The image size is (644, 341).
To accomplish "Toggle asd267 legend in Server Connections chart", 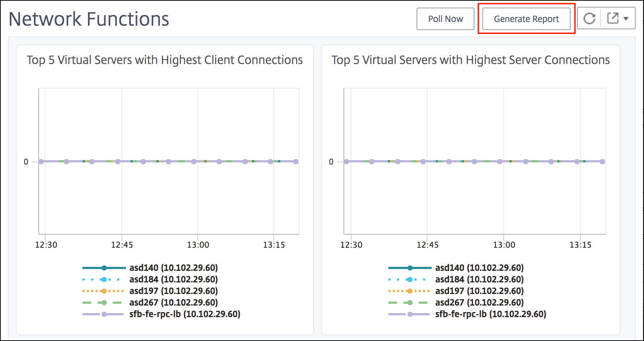I will pos(456,303).
